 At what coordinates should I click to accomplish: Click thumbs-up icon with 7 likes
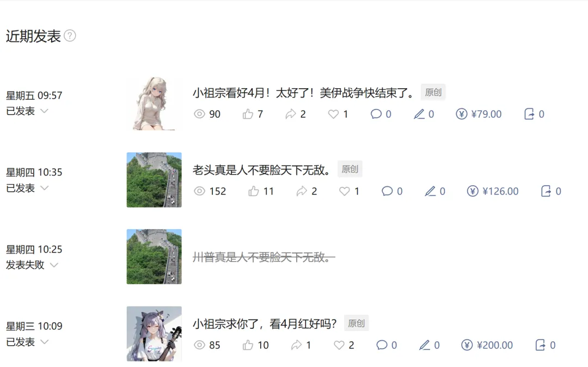248,114
